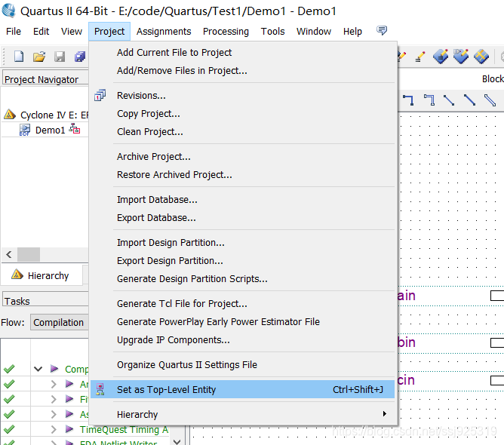
Task: Expand the Assembler task row
Action: (x=54, y=414)
